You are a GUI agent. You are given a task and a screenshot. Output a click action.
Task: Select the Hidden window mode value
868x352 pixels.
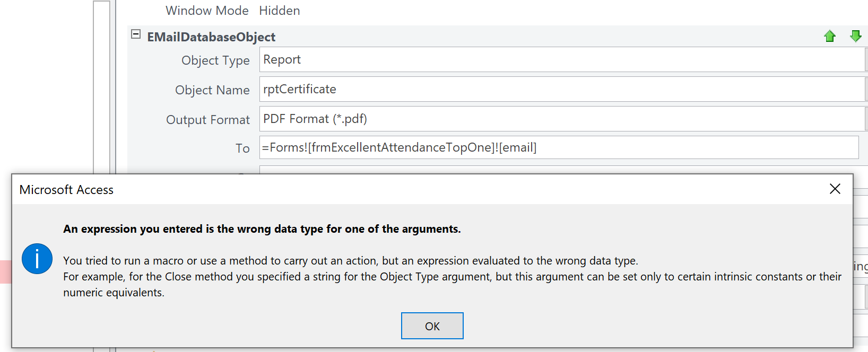pos(280,11)
